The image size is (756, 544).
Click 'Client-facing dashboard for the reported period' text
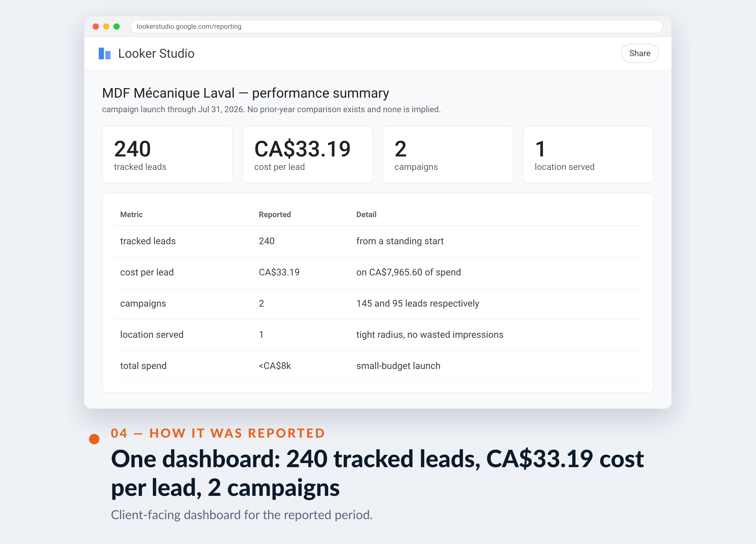tap(242, 515)
